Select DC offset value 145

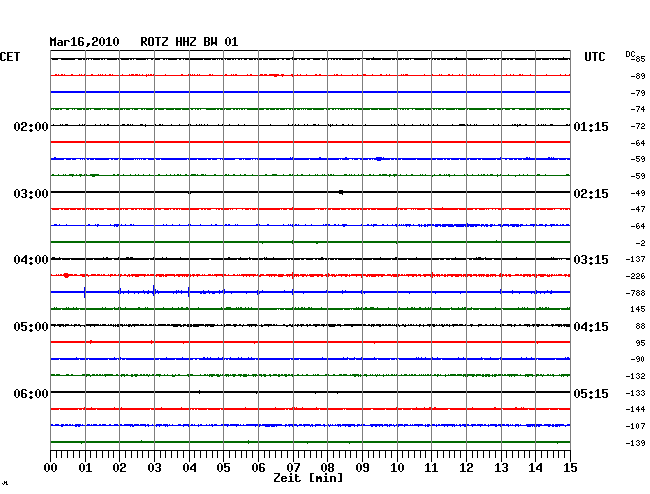638,309
